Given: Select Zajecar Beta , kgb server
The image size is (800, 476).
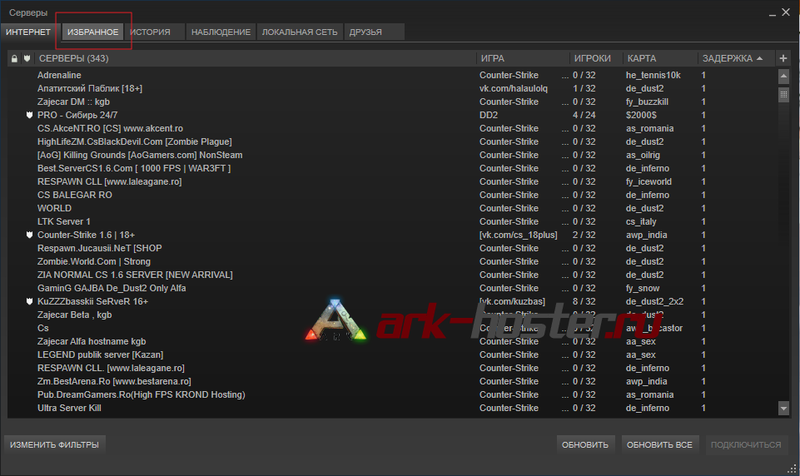Looking at the screenshot, I should pos(391,315).
